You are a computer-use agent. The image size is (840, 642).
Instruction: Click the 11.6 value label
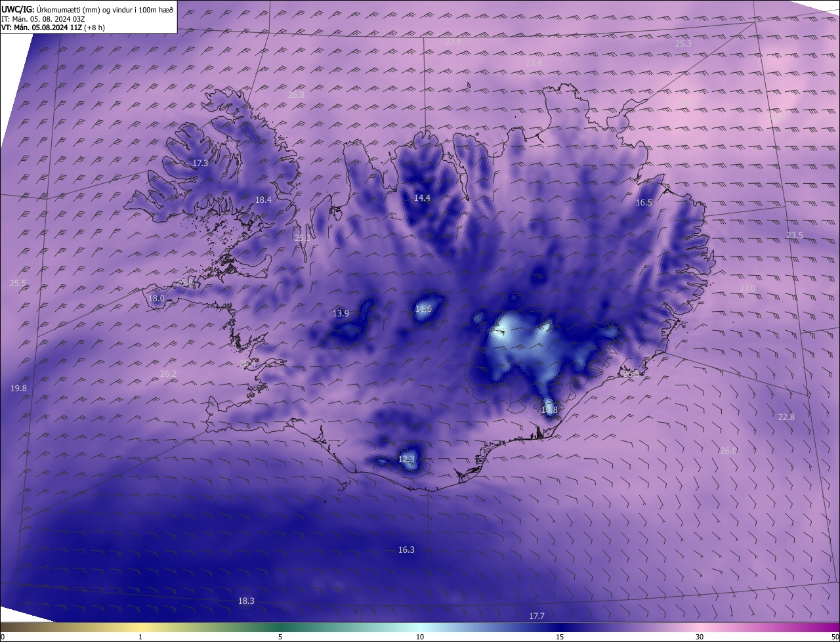pyautogui.click(x=423, y=309)
